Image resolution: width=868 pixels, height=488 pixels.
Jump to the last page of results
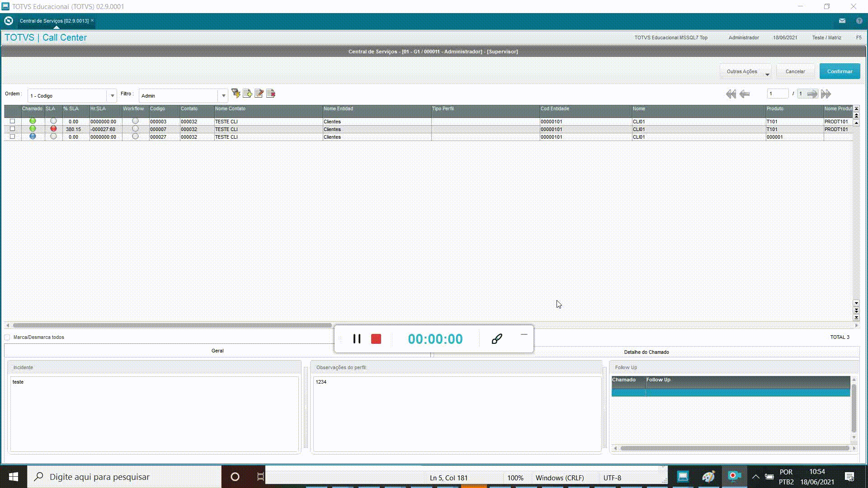pyautogui.click(x=826, y=94)
